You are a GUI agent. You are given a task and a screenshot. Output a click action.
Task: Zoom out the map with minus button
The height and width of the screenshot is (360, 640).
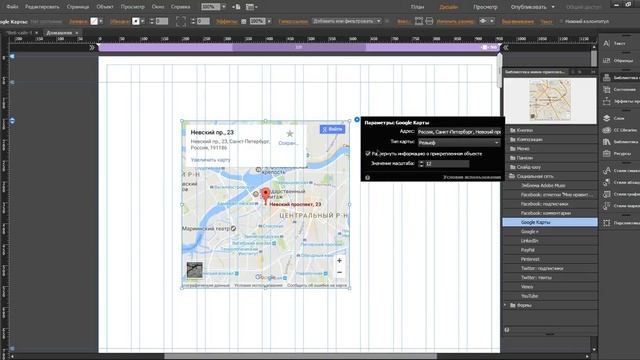[339, 272]
